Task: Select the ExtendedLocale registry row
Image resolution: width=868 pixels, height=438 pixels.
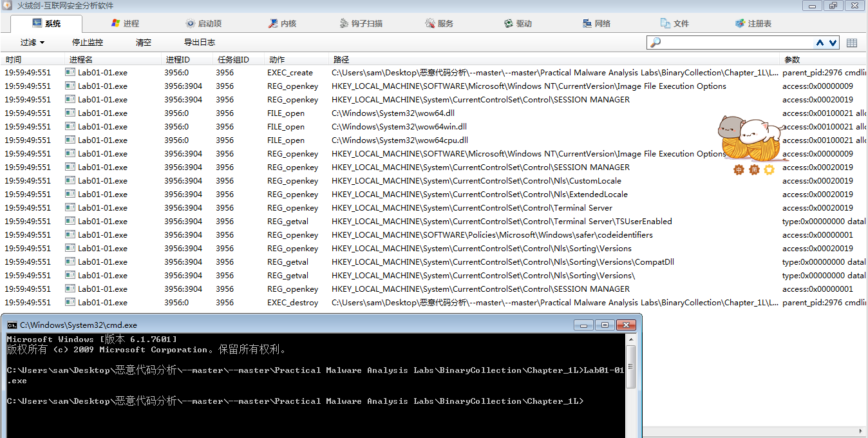Action: (x=434, y=194)
